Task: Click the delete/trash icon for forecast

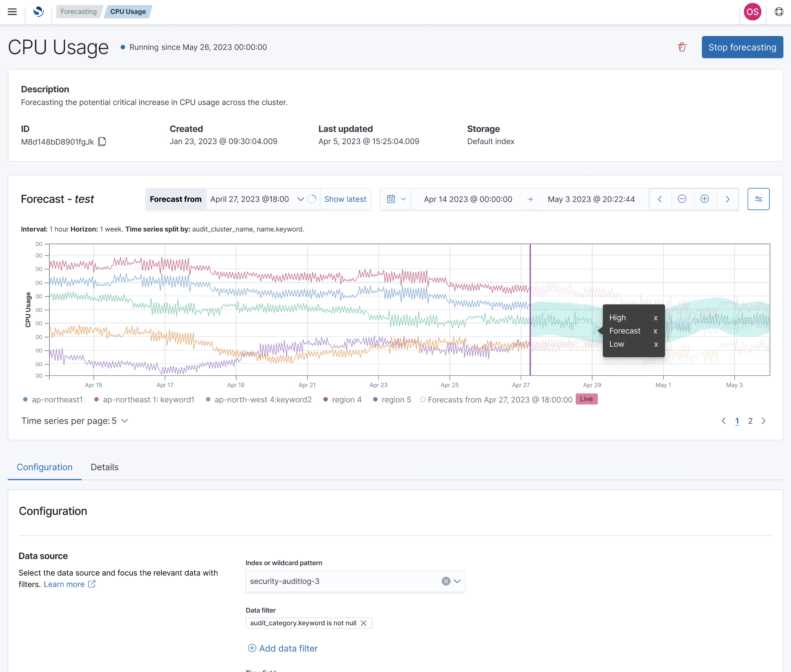Action: click(x=682, y=47)
